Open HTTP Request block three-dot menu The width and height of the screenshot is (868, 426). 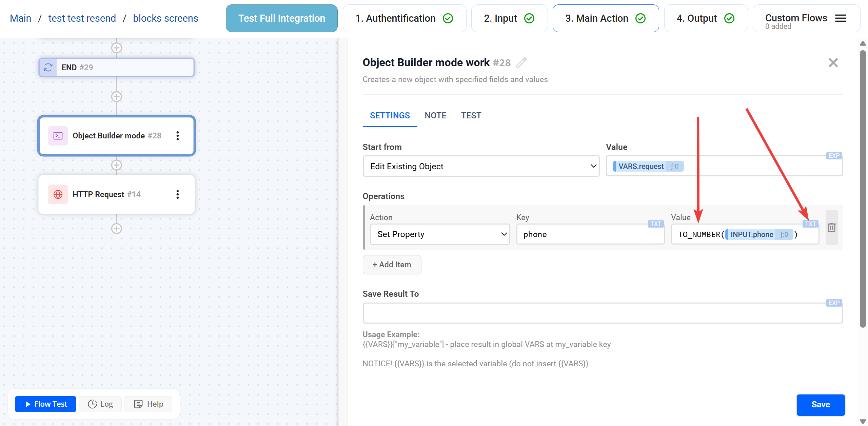(177, 194)
